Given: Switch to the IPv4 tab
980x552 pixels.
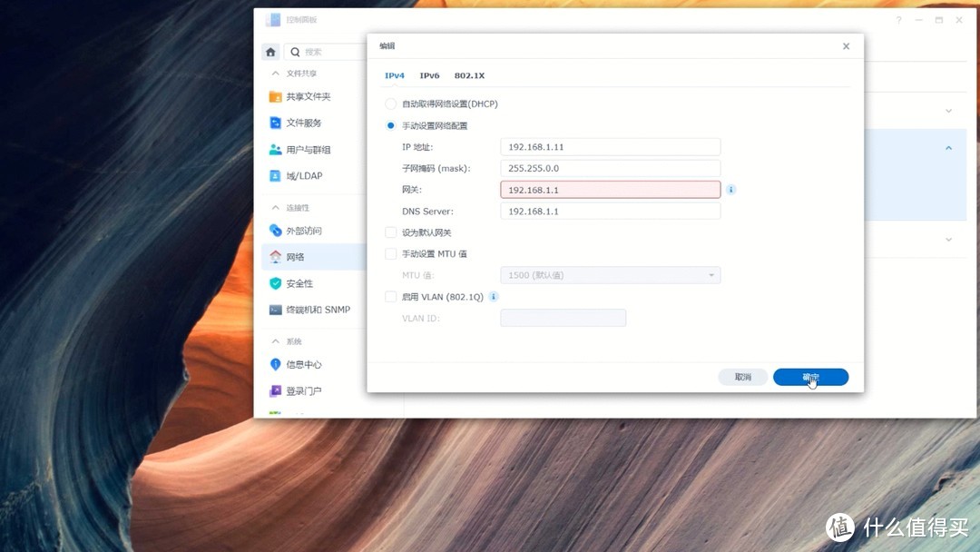Looking at the screenshot, I should tap(395, 75).
